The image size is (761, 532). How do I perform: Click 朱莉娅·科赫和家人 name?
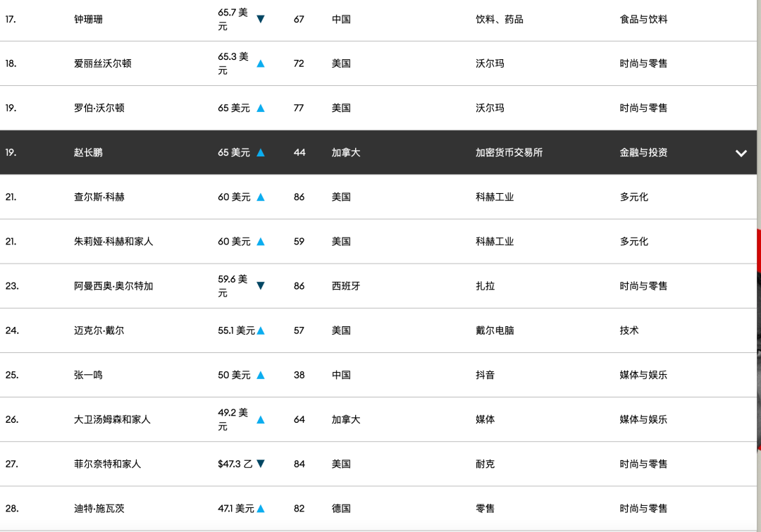(113, 242)
